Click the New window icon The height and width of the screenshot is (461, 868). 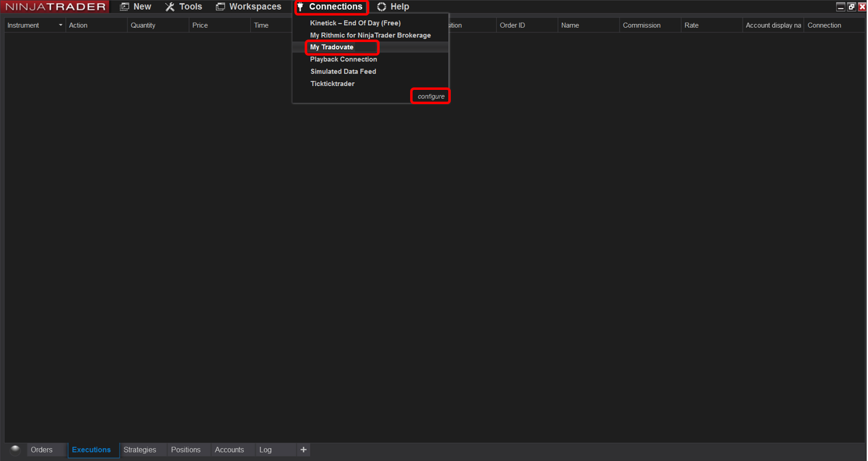click(x=125, y=6)
